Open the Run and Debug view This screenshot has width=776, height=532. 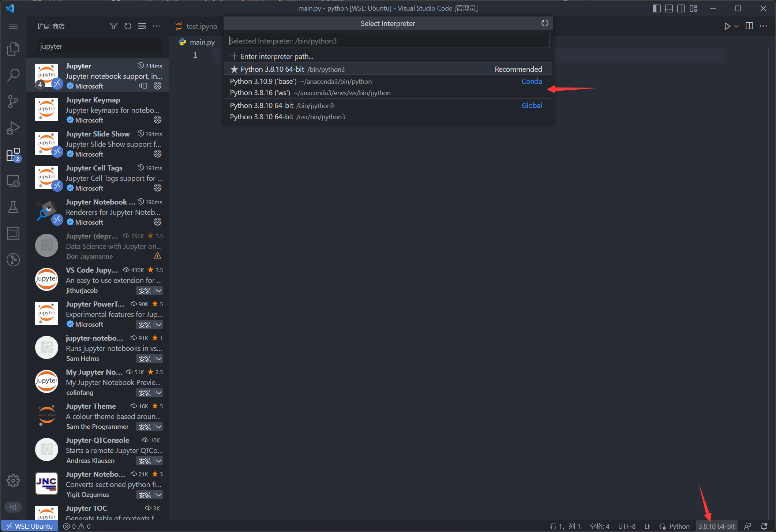pos(13,128)
